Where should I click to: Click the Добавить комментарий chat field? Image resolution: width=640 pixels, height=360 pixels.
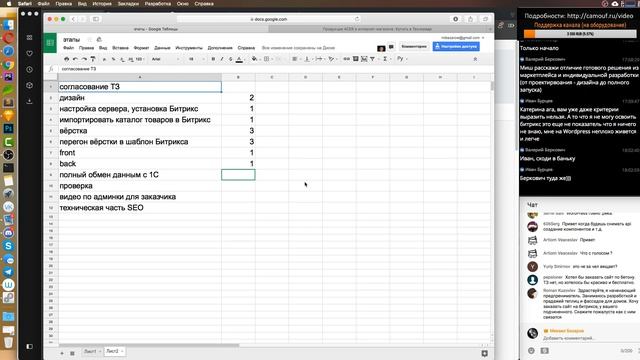click(x=568, y=338)
